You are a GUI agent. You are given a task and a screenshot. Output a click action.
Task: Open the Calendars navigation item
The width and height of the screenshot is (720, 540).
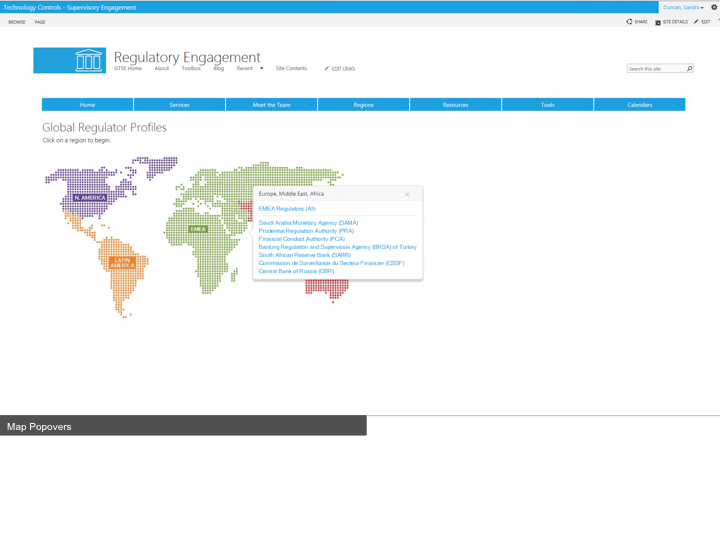click(639, 105)
